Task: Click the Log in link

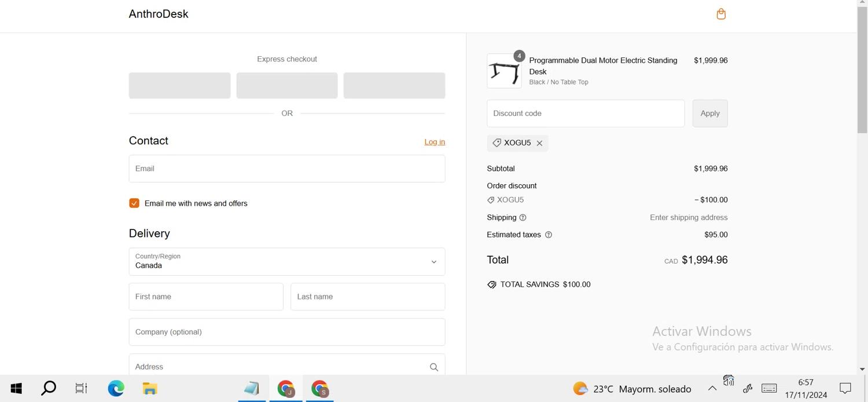Action: (x=435, y=142)
